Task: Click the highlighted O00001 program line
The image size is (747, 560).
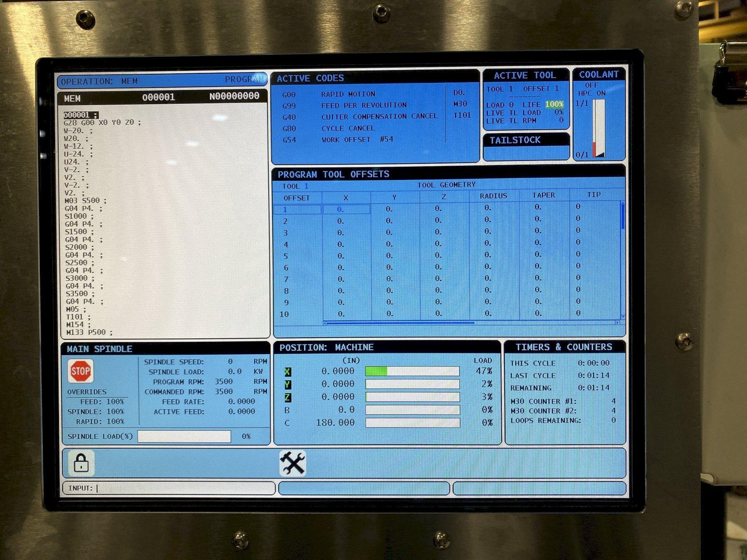Action: [81, 115]
